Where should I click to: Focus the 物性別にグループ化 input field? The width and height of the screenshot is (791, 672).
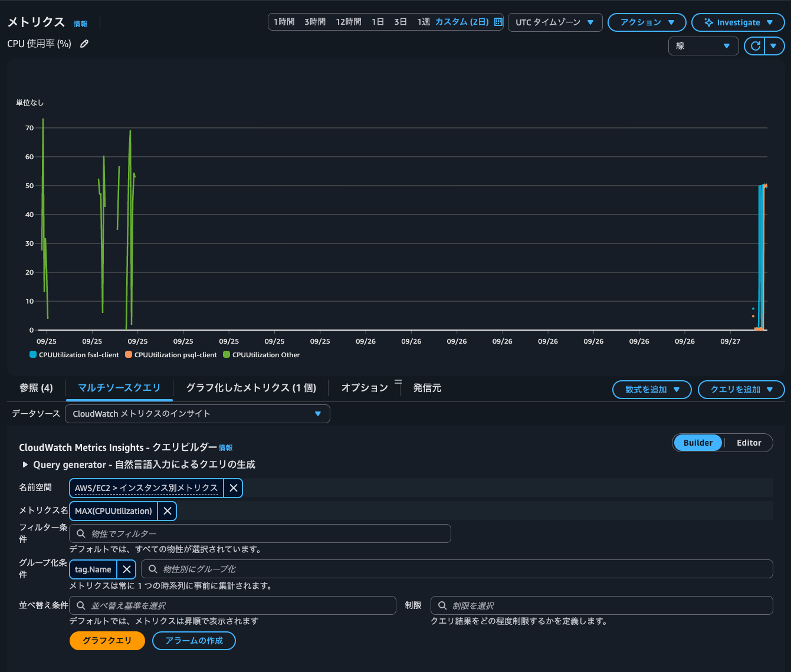457,569
